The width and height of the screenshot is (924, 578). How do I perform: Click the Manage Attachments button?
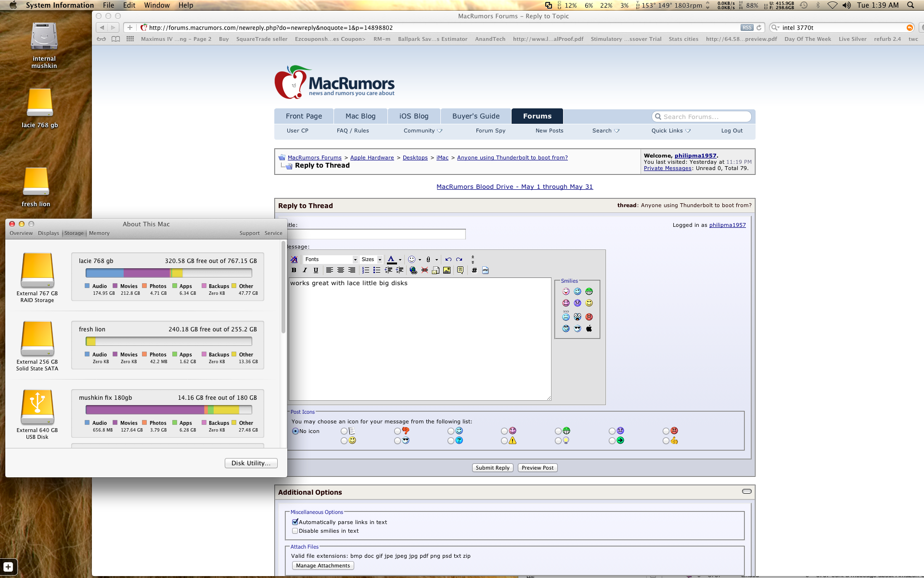click(x=323, y=565)
